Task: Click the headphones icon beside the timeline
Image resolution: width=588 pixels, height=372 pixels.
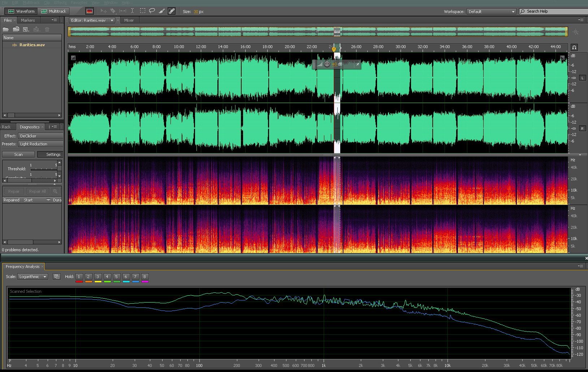Action: (574, 47)
